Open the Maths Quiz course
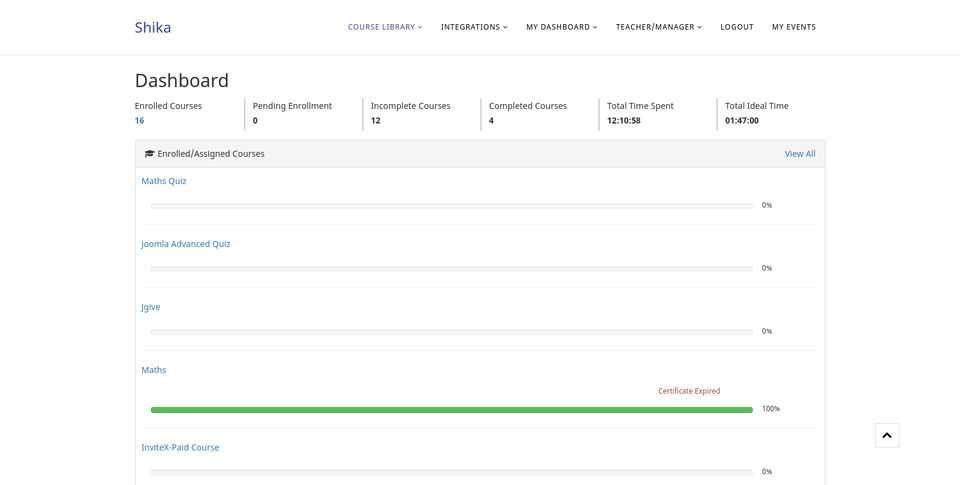 click(163, 181)
